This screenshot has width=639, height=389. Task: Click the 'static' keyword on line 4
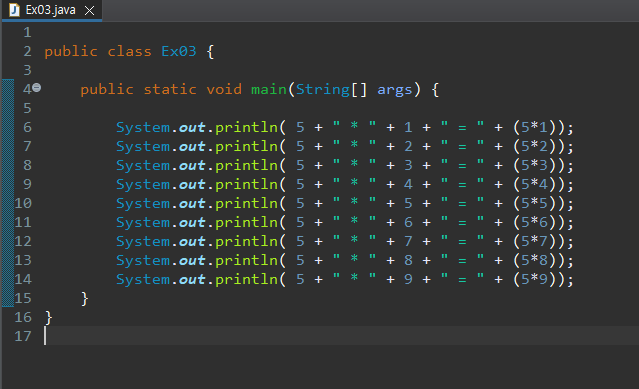point(170,89)
